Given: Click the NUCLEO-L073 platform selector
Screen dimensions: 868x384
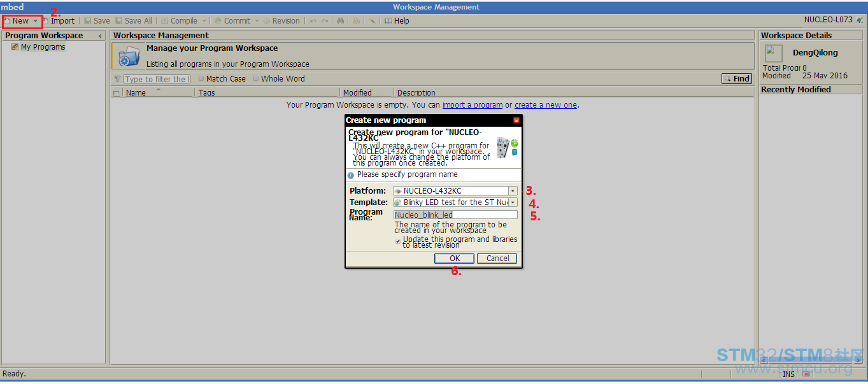Looking at the screenshot, I should pyautogui.click(x=828, y=20).
